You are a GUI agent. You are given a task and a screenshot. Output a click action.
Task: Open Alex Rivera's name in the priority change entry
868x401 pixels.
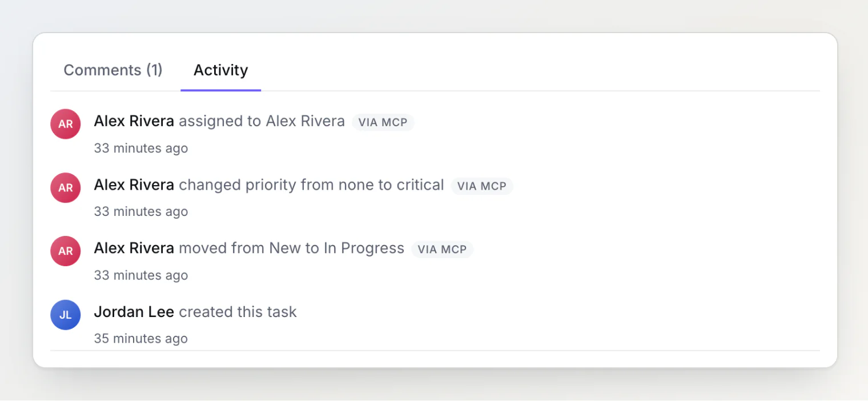[x=134, y=185]
